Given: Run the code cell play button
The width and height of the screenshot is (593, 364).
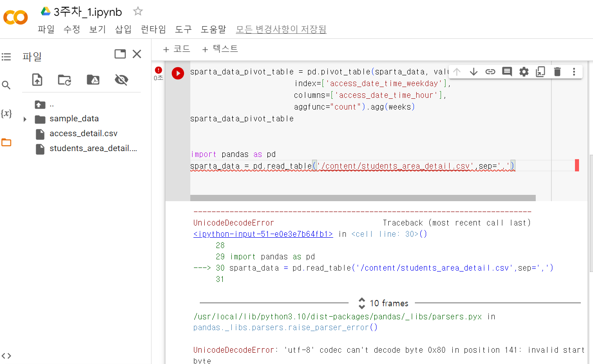Looking at the screenshot, I should pyautogui.click(x=178, y=74).
